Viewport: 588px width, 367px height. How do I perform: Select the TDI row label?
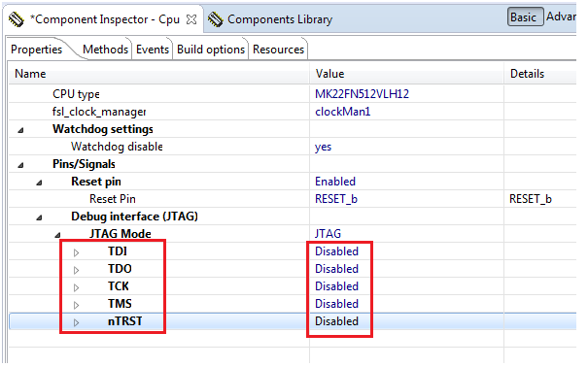tap(118, 251)
